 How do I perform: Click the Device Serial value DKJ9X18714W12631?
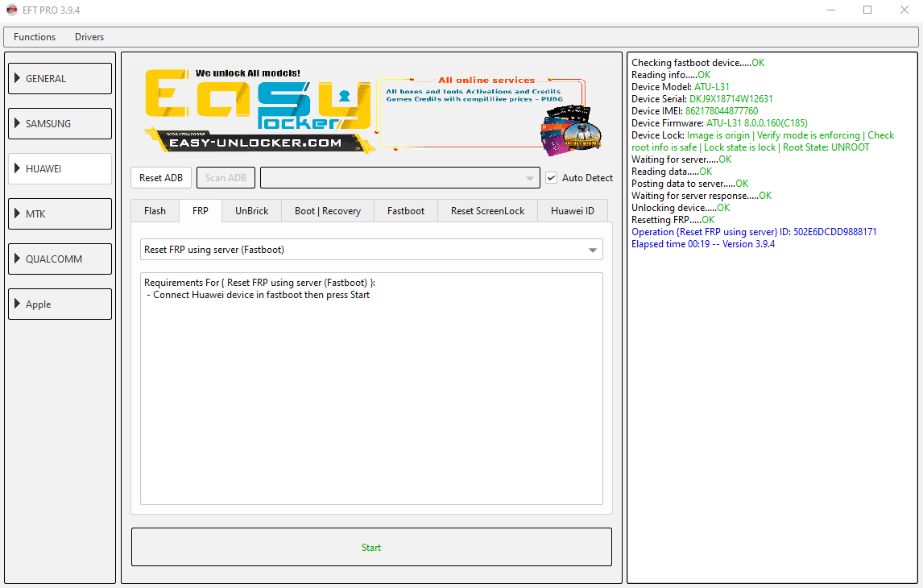pos(731,99)
